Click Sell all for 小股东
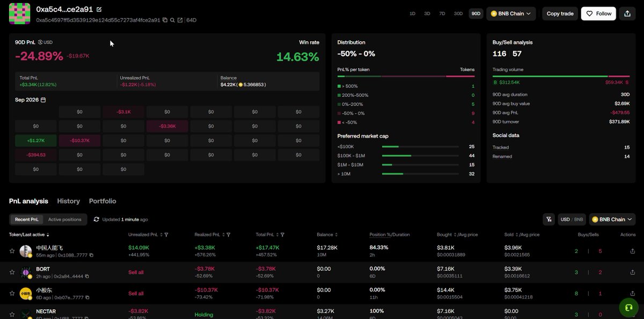Image resolution: width=644 pixels, height=319 pixels. 136,294
